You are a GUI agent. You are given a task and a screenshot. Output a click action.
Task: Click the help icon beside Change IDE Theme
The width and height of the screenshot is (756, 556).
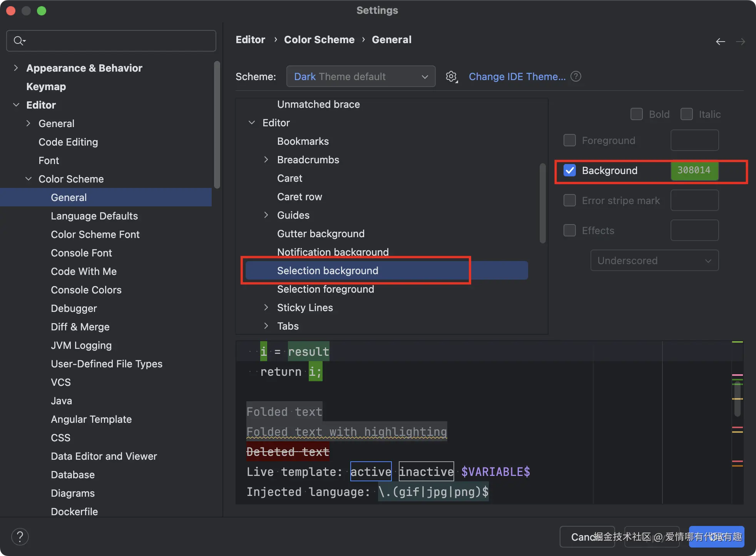tap(576, 77)
